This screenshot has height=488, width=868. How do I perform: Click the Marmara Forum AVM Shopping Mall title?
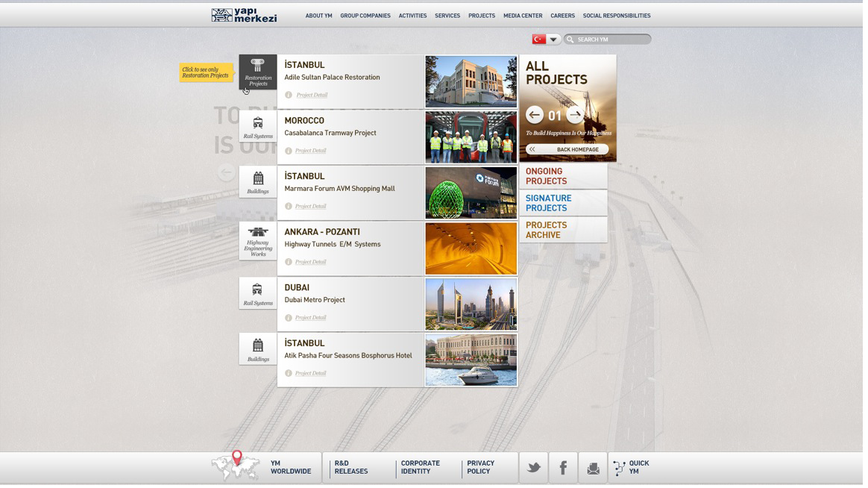[x=342, y=190]
